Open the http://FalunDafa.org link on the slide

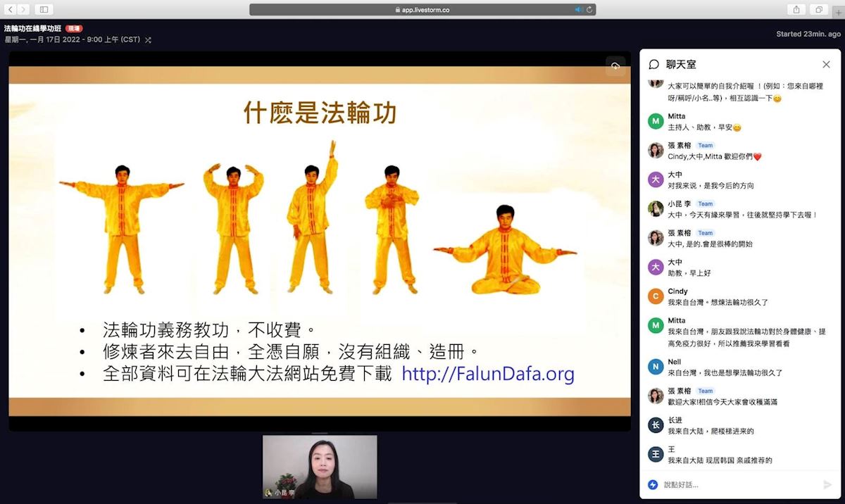pos(488,374)
